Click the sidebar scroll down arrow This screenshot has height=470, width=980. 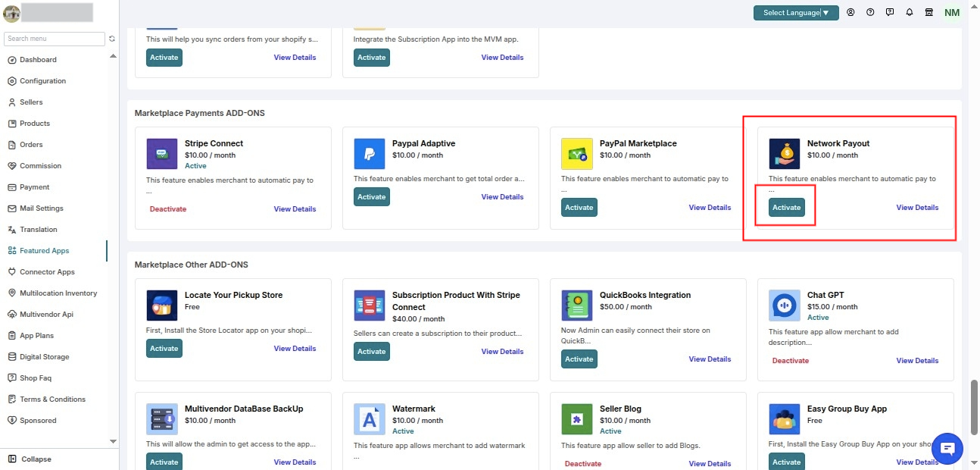(114, 441)
